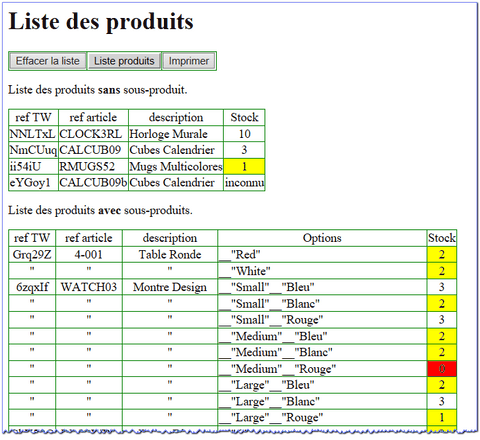Image resolution: width=480 pixels, height=440 pixels.
Task: Click option "Medium" "Blanc"
Action: (322, 352)
